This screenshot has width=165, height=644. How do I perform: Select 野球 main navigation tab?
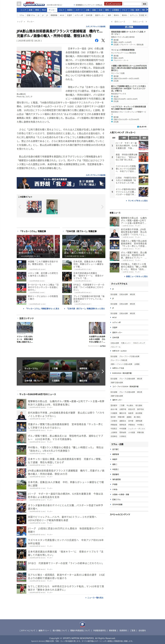37,10
